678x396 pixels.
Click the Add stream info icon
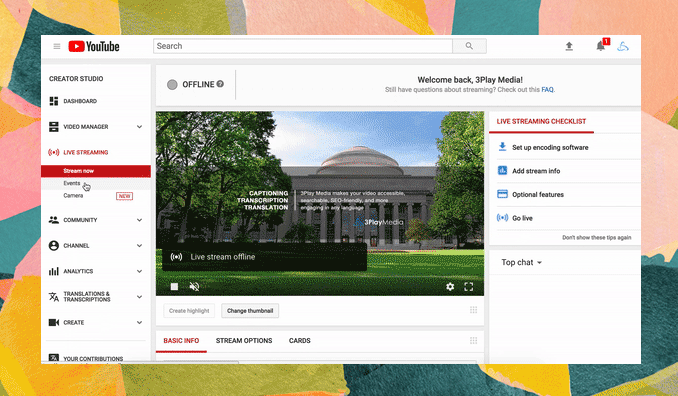click(x=502, y=170)
